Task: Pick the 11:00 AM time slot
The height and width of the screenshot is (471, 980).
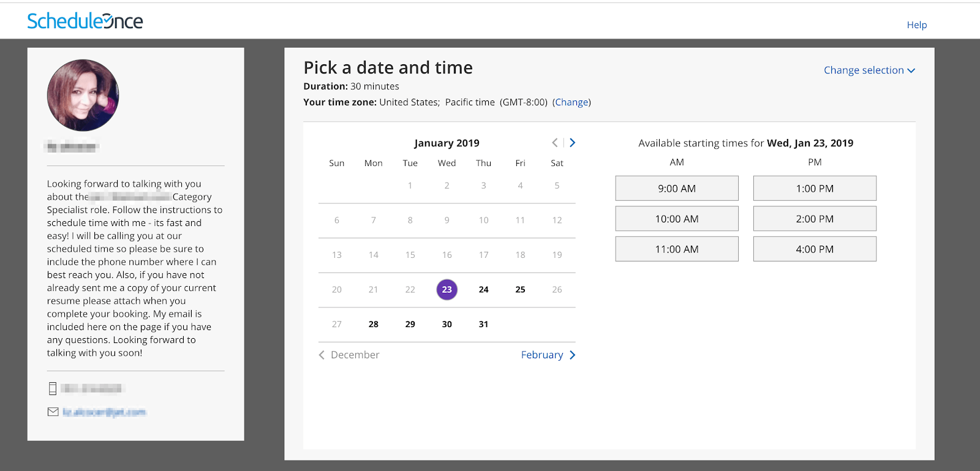Action: tap(676, 249)
